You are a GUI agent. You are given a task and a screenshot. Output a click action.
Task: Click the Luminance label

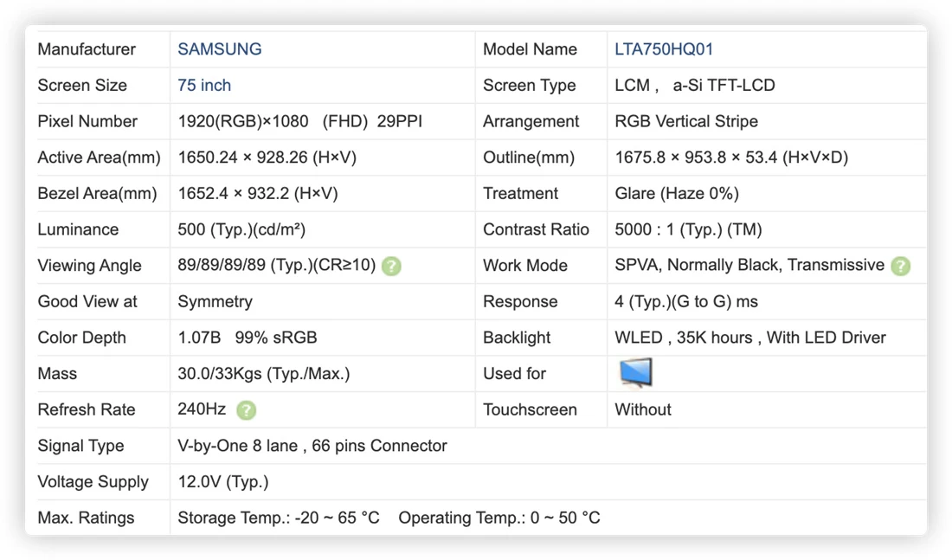pyautogui.click(x=78, y=229)
